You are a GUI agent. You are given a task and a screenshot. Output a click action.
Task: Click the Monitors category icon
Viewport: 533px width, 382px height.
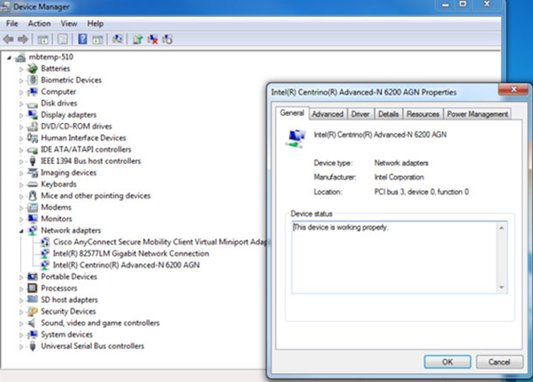tap(33, 219)
